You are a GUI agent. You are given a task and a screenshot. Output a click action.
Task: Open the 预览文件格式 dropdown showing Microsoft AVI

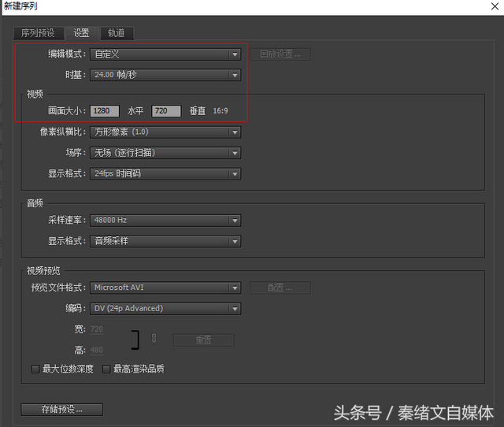click(x=165, y=288)
